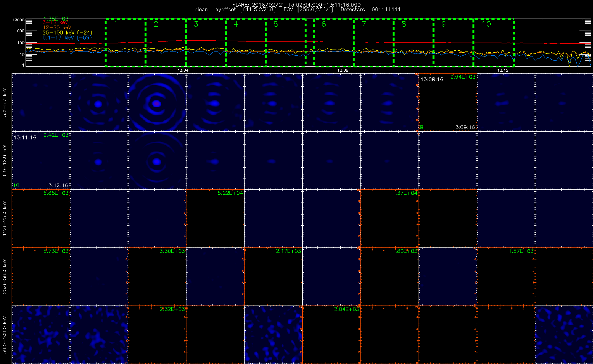Viewport: 593px width, 364px height.
Task: Click the 13:11:16 start timestamp
Action: click(25, 137)
